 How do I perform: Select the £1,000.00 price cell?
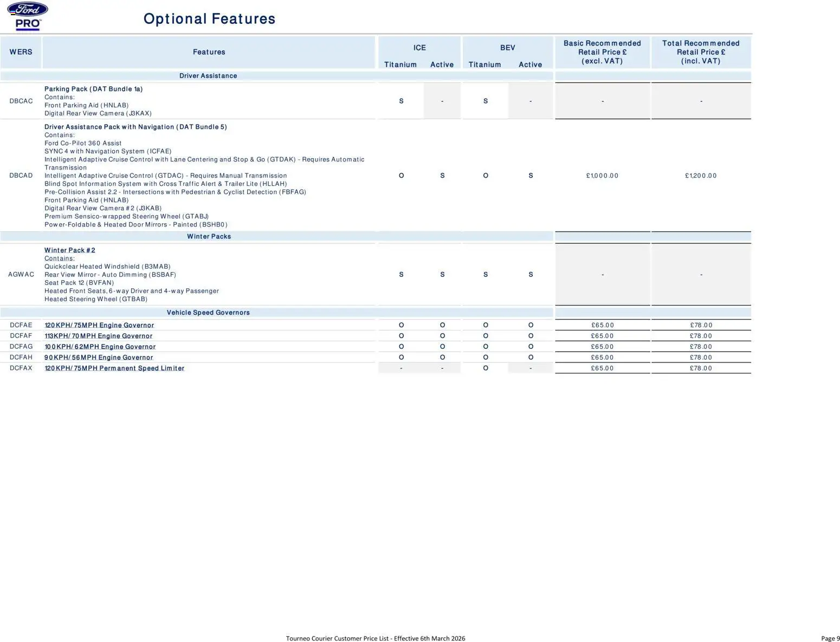pos(602,176)
